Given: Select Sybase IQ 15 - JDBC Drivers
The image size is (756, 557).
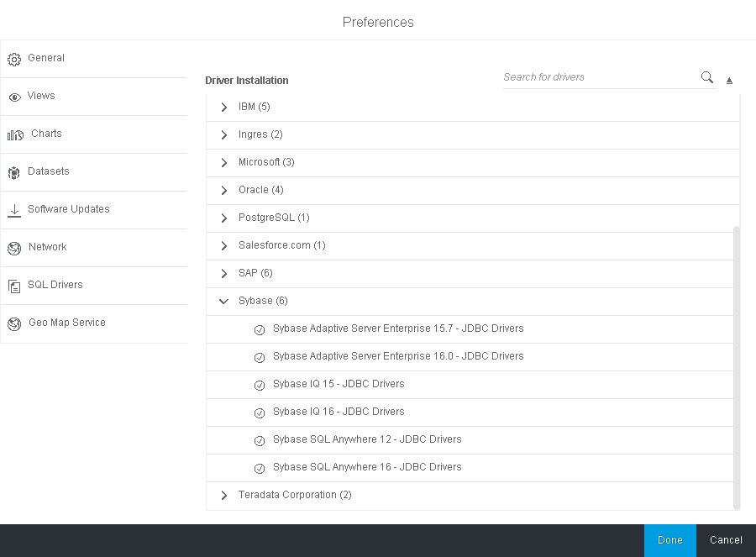Looking at the screenshot, I should 470,386.
